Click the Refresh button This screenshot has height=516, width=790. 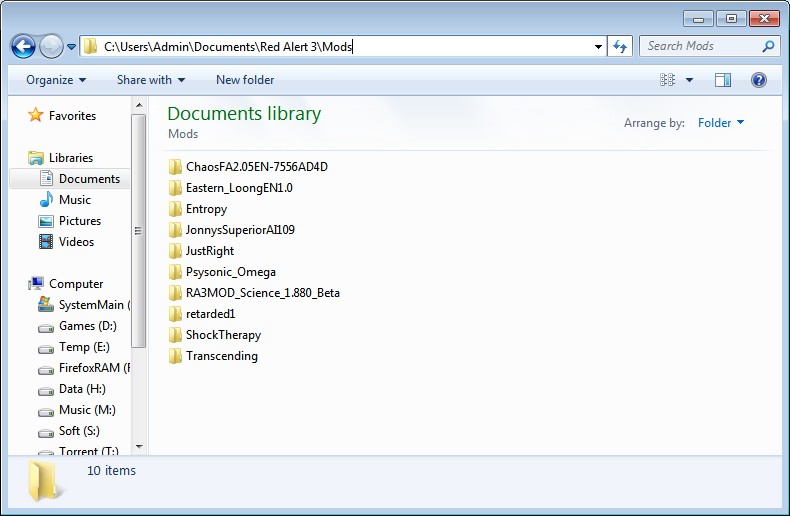(620, 47)
